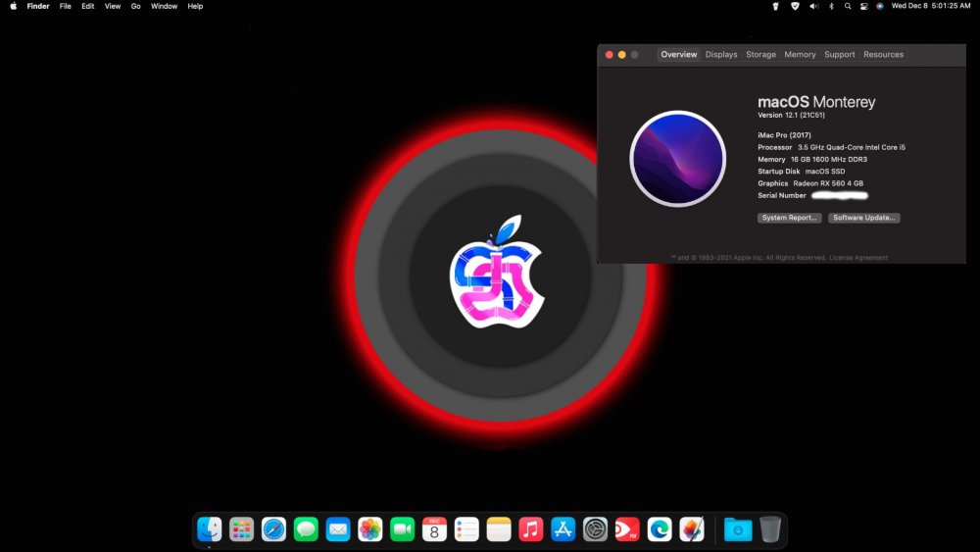The image size is (980, 552).
Task: Click the 3.5 GHz Quad-Core Intel Core i5 value
Action: point(852,147)
